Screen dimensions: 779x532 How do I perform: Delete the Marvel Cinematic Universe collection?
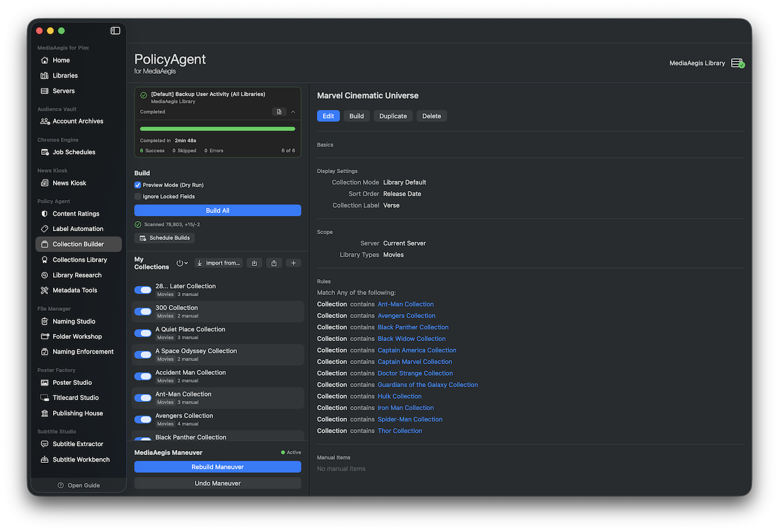tap(431, 116)
